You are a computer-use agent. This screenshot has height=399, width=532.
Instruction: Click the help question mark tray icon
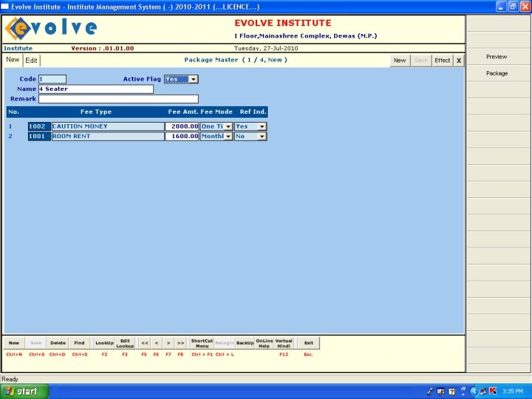coord(452,392)
